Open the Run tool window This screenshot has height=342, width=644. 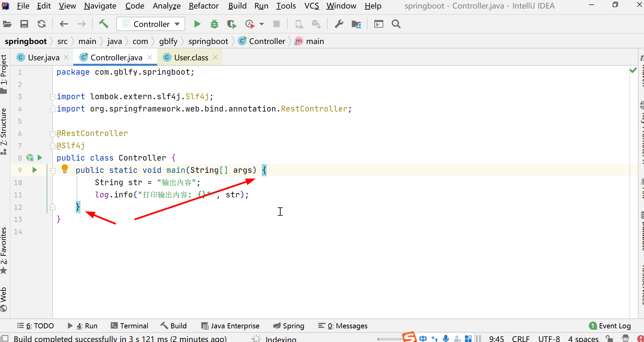tap(83, 326)
